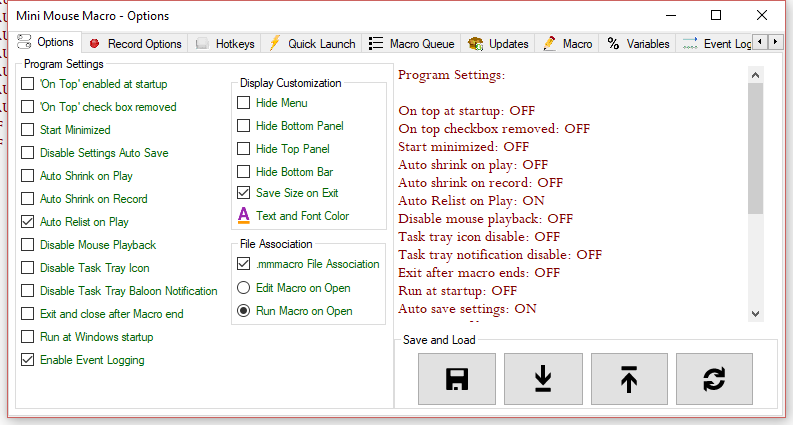Click the Options tab toggle icon
This screenshot has height=425, width=793.
coord(24,41)
